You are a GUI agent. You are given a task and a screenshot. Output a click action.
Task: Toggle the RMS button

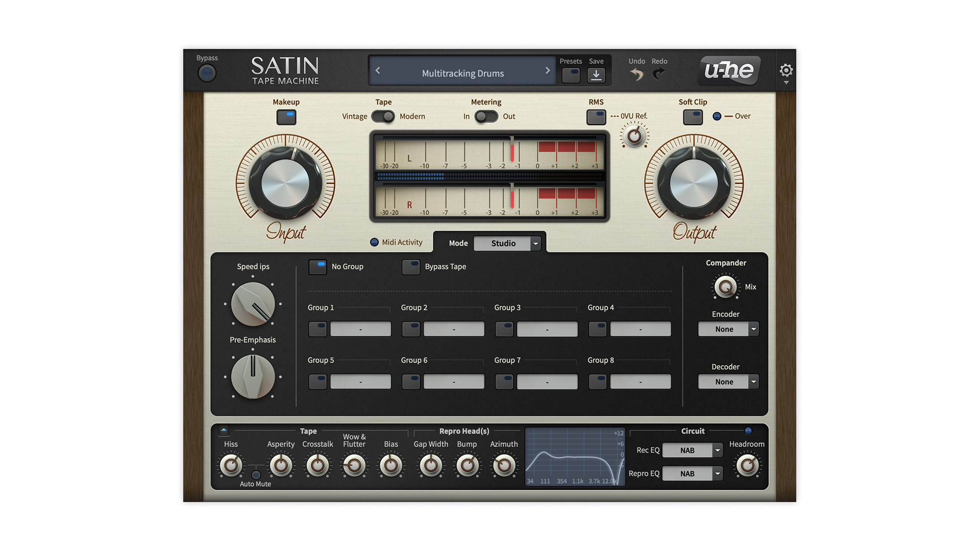tap(596, 117)
